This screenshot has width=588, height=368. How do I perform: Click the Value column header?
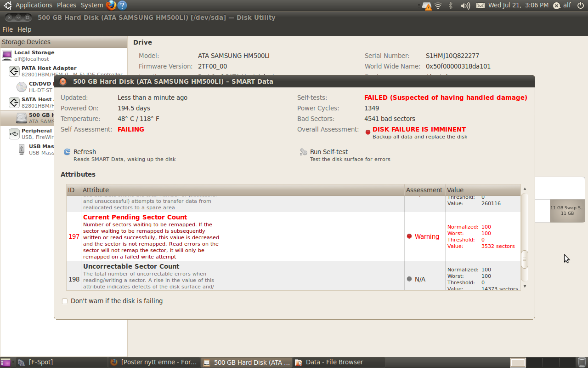pos(483,190)
